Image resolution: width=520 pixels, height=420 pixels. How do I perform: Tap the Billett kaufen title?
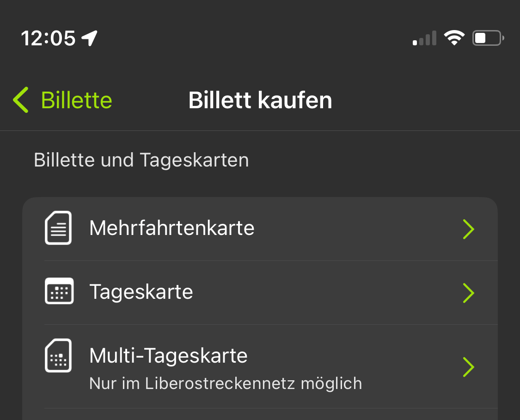point(260,99)
